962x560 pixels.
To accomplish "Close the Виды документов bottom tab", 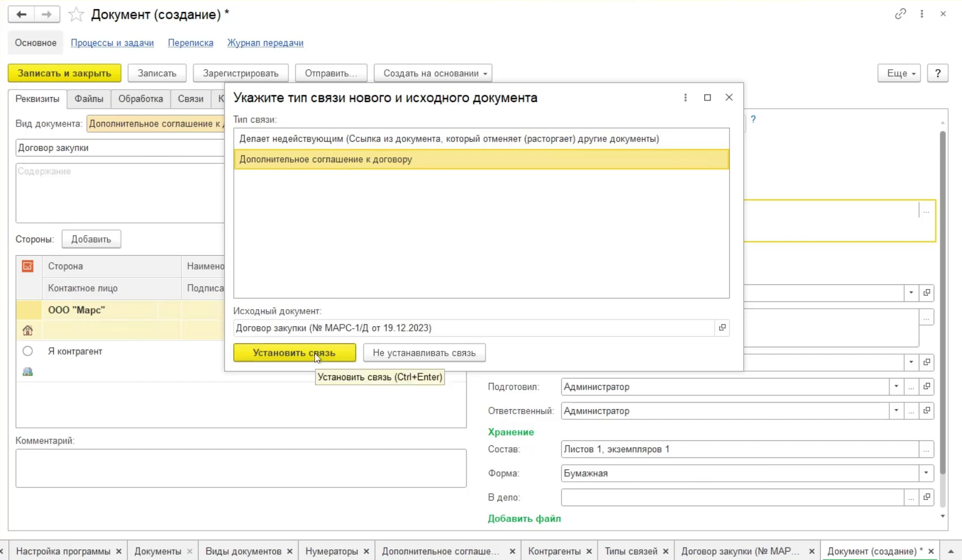I will 289,551.
